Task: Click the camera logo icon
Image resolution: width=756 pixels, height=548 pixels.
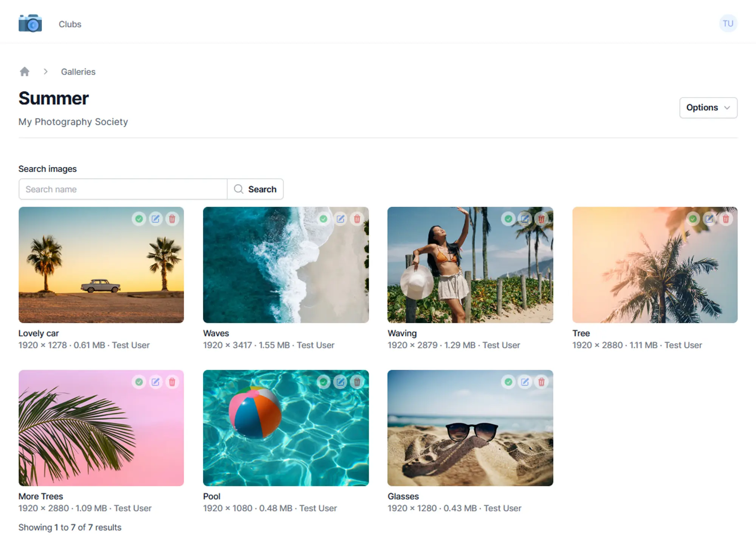Action: pos(30,23)
